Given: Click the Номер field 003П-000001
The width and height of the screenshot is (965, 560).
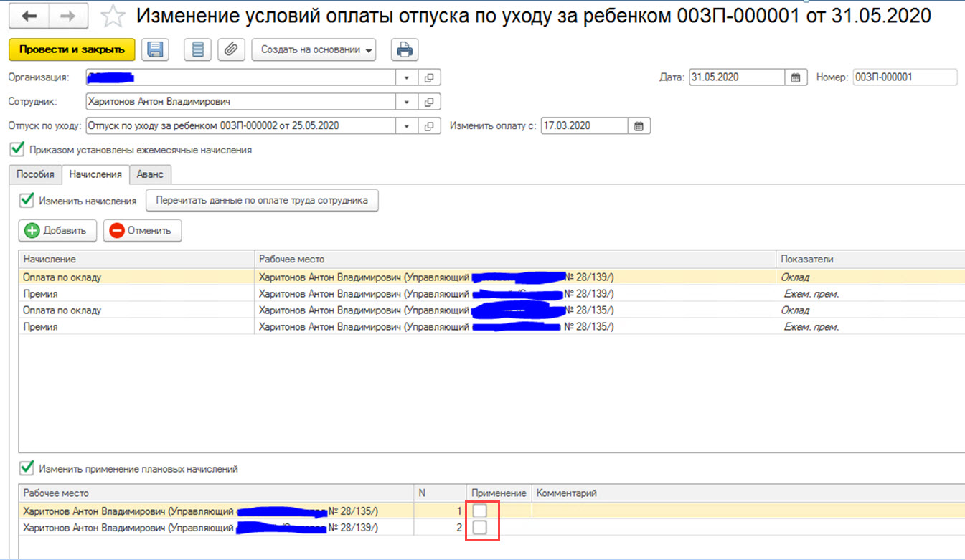Looking at the screenshot, I should (x=905, y=77).
